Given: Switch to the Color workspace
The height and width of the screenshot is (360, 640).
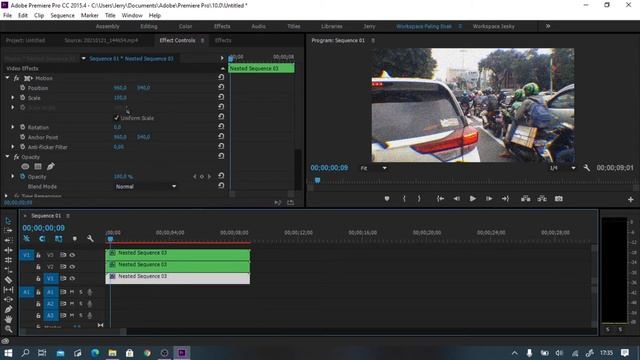Looking at the screenshot, I should point(185,26).
